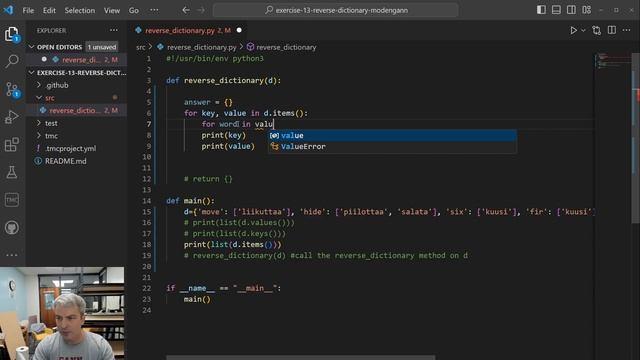Click the command center search box
Screen dimensions: 640x360
[x=336, y=10]
